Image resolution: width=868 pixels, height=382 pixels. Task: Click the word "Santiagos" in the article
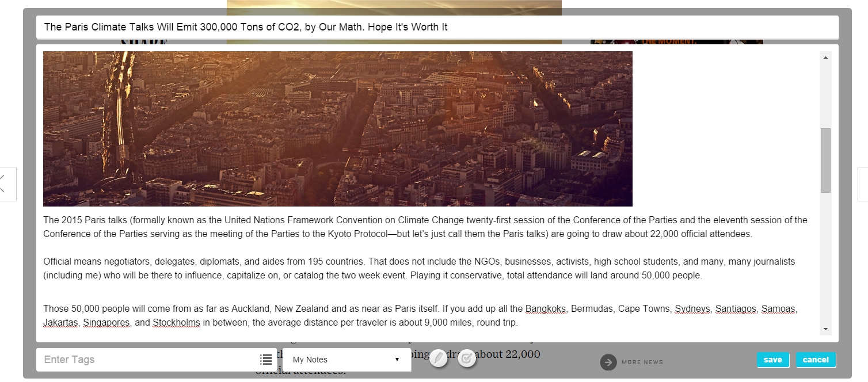736,309
